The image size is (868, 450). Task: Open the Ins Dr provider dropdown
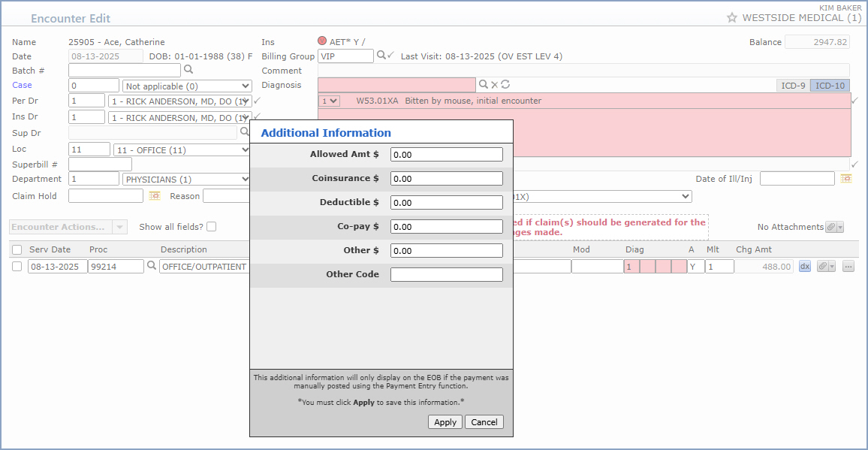(180, 117)
